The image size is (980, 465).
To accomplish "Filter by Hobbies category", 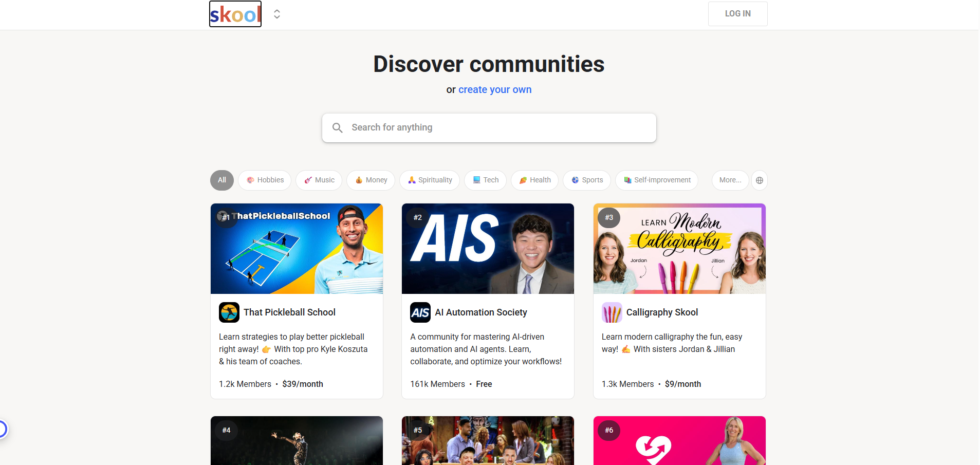I will click(265, 180).
